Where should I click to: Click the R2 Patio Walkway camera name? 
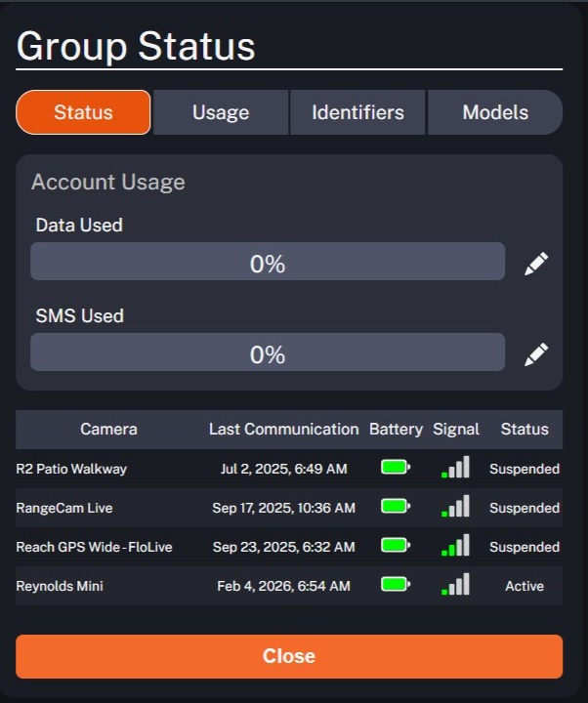tap(71, 469)
